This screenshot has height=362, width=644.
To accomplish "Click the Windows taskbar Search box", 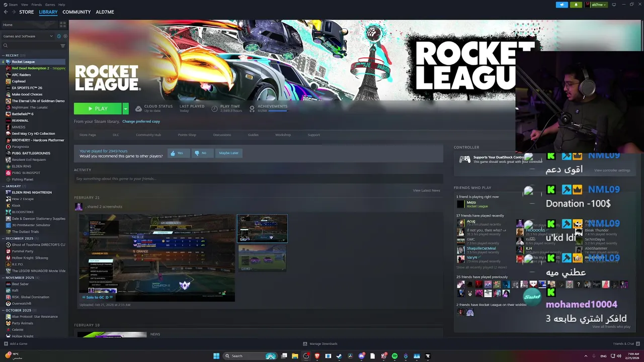I will [x=251, y=356].
